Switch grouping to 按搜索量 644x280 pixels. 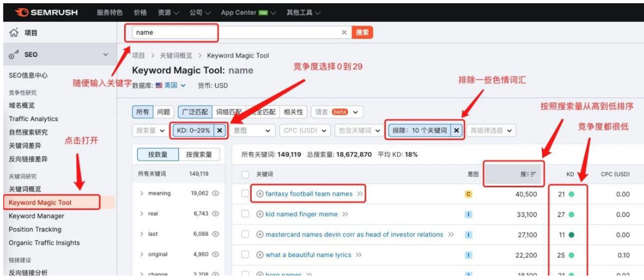[x=199, y=154]
